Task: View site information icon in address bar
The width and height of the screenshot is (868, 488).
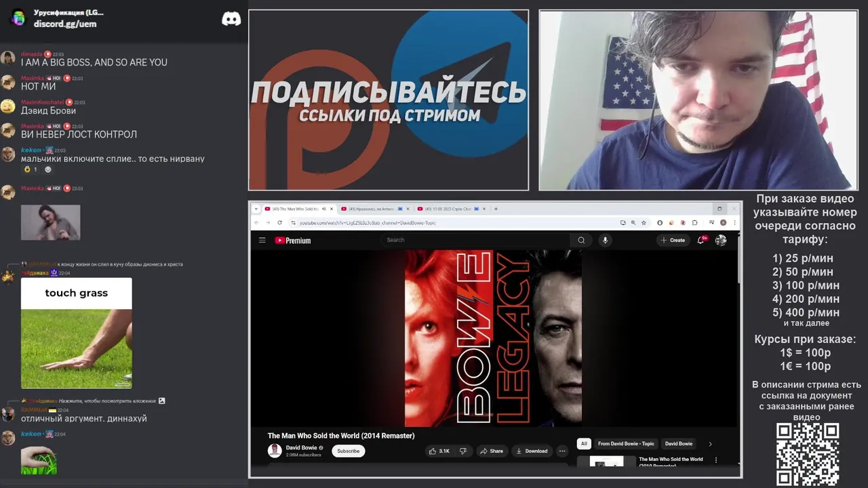Action: click(293, 222)
